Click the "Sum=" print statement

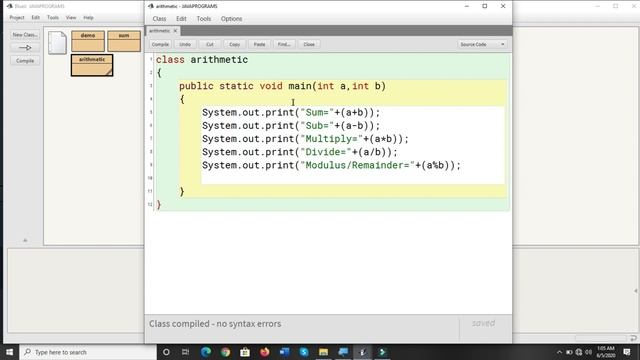[x=291, y=113]
